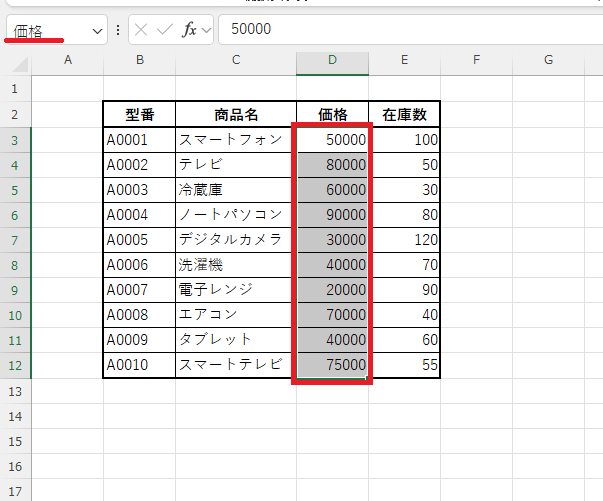Image resolution: width=603 pixels, height=501 pixels.
Task: Click the 洗濯機 cell
Action: click(236, 265)
